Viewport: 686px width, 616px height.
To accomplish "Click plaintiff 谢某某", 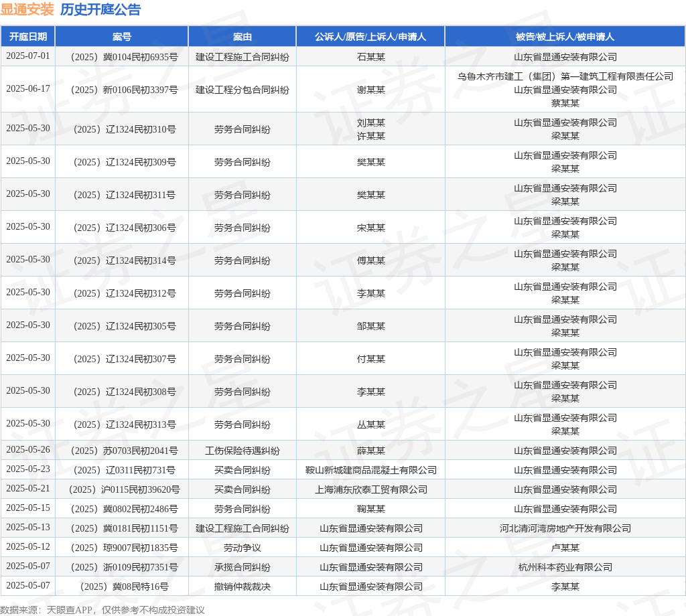I will point(371,90).
